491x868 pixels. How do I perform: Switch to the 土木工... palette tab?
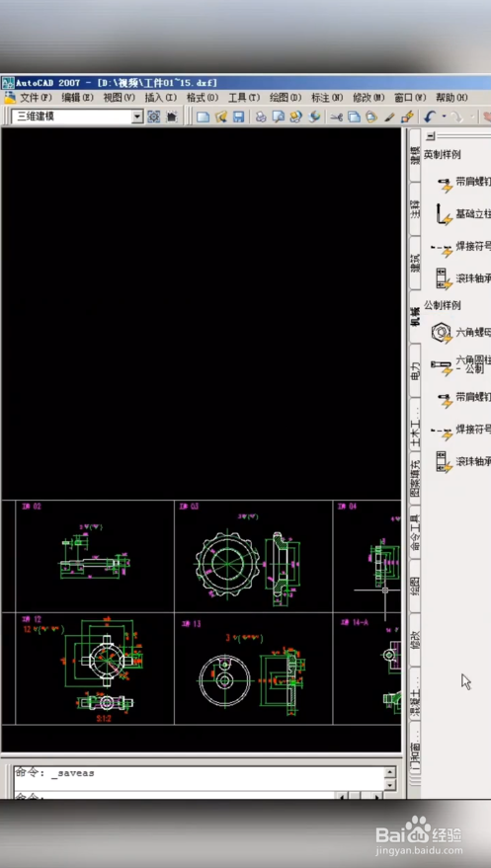coord(415,424)
